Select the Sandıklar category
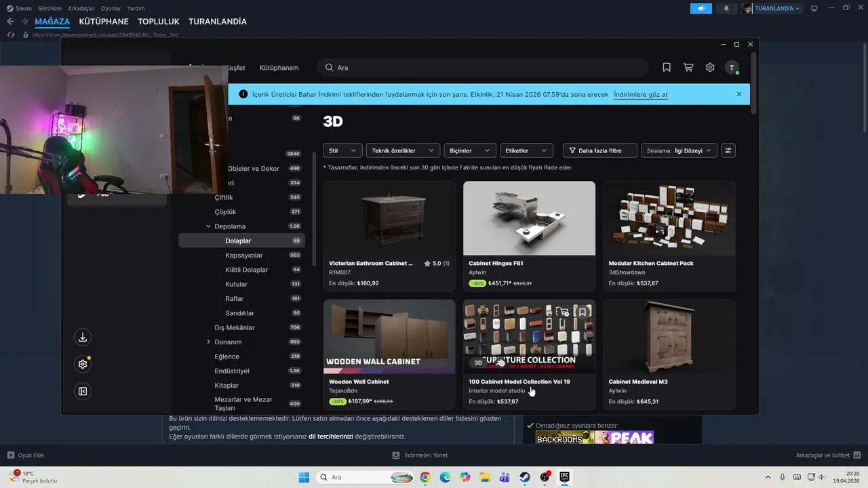Viewport: 868px width, 488px height. click(240, 313)
